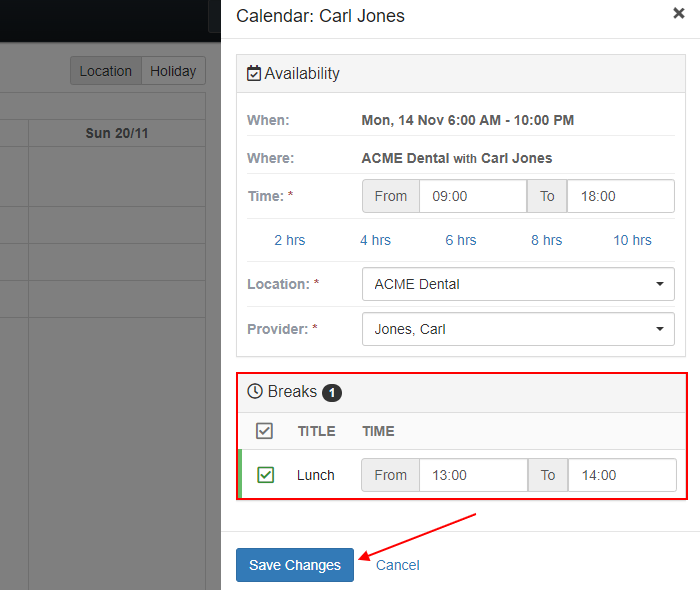Screen dimensions: 700x590
Task: Edit availability From time 09:00 field
Action: (x=473, y=196)
